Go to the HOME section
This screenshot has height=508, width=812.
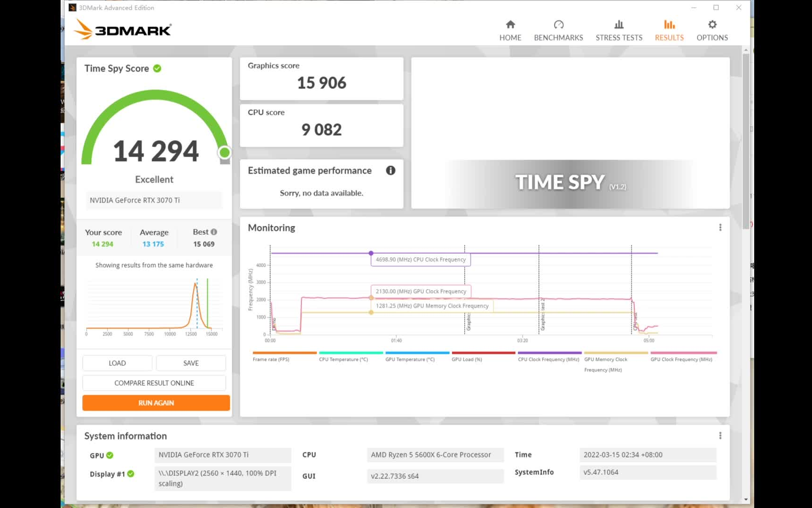tap(510, 31)
